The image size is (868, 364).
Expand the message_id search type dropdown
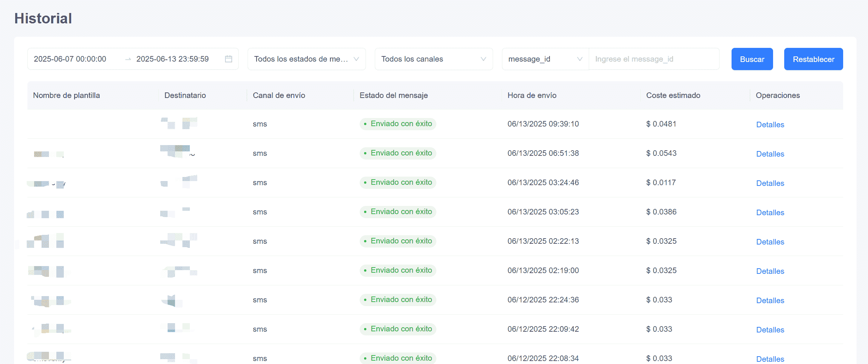[x=545, y=59]
